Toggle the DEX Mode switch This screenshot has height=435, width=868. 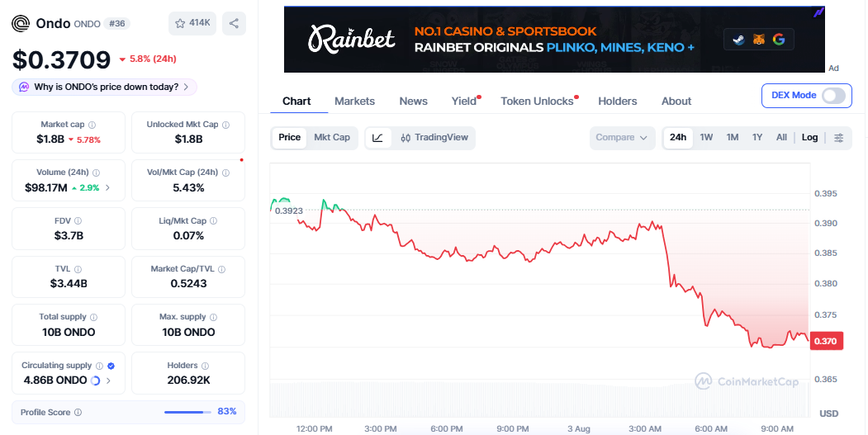[x=833, y=96]
